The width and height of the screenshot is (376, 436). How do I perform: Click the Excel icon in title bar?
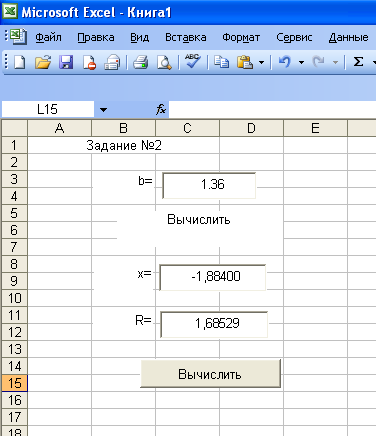click(10, 12)
